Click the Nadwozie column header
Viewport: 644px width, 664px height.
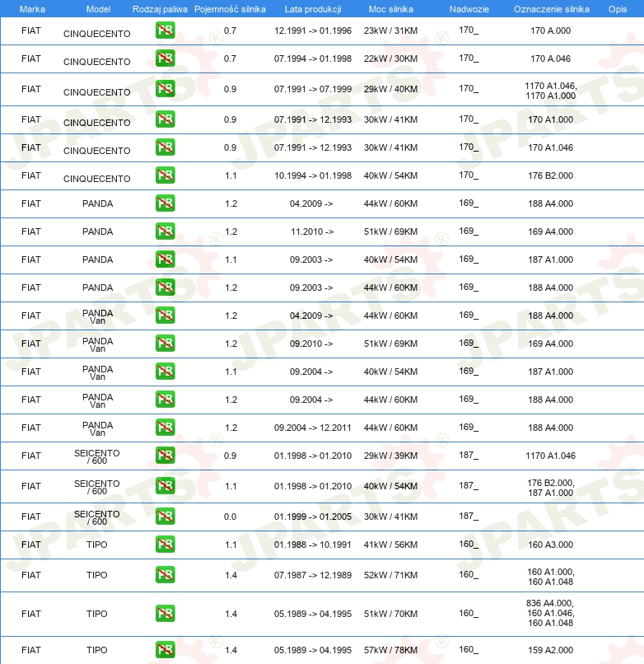point(469,9)
